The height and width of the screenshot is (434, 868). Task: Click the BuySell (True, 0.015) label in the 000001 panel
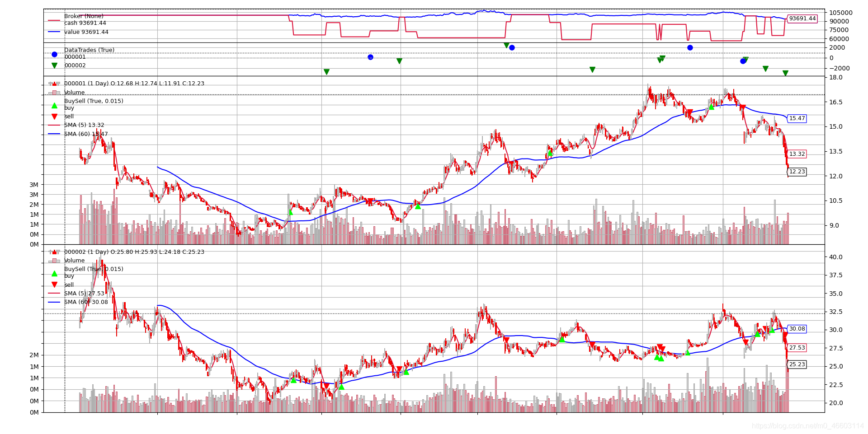point(94,101)
